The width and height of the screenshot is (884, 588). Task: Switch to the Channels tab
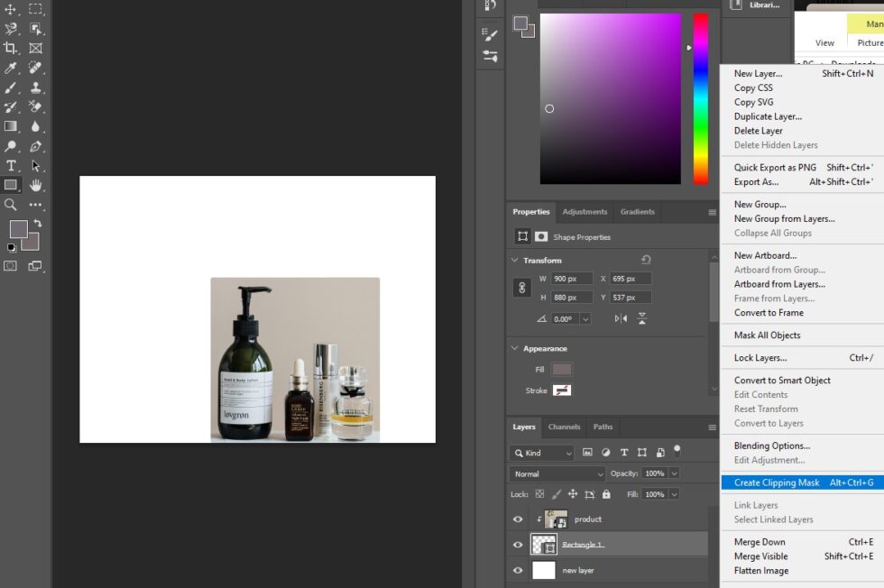(564, 427)
